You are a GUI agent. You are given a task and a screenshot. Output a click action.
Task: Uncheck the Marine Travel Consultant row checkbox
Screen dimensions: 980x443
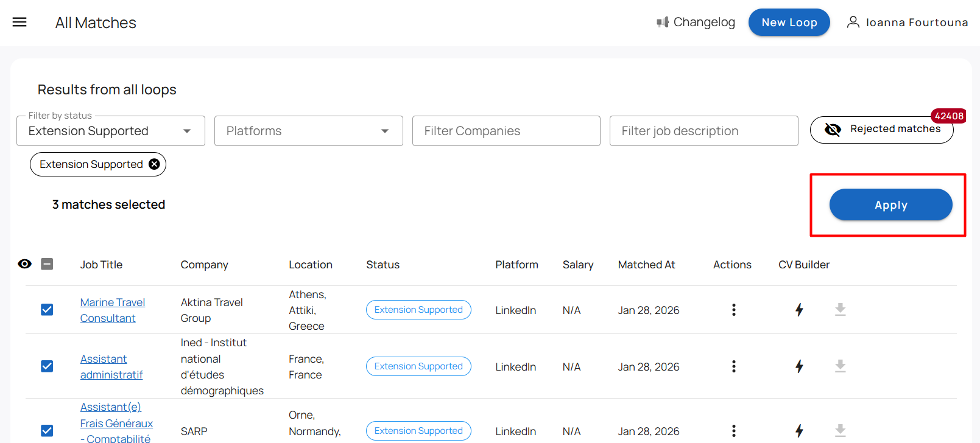[x=47, y=310]
